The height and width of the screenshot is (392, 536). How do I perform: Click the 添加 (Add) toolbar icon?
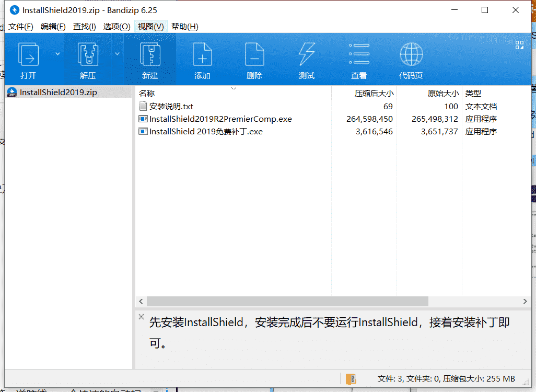point(202,54)
